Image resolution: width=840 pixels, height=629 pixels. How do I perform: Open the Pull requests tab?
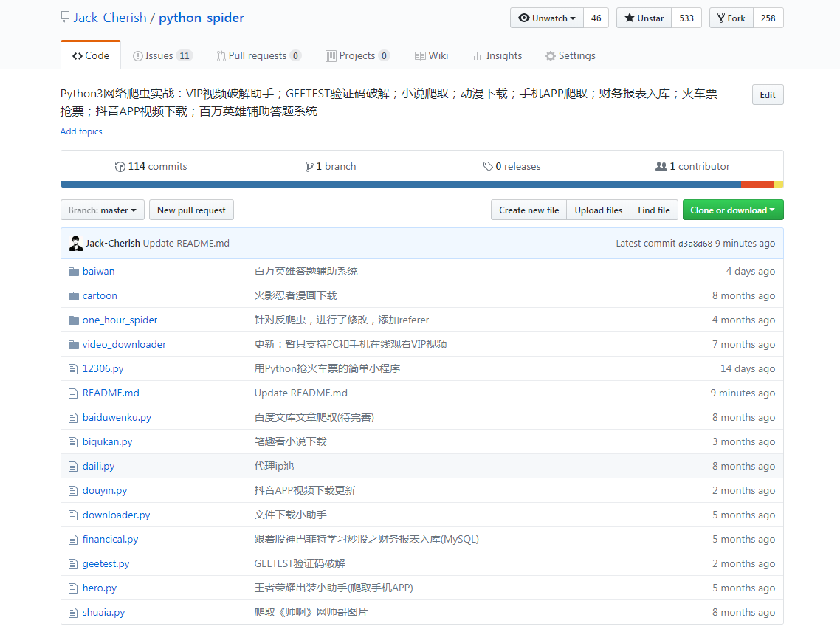259,55
